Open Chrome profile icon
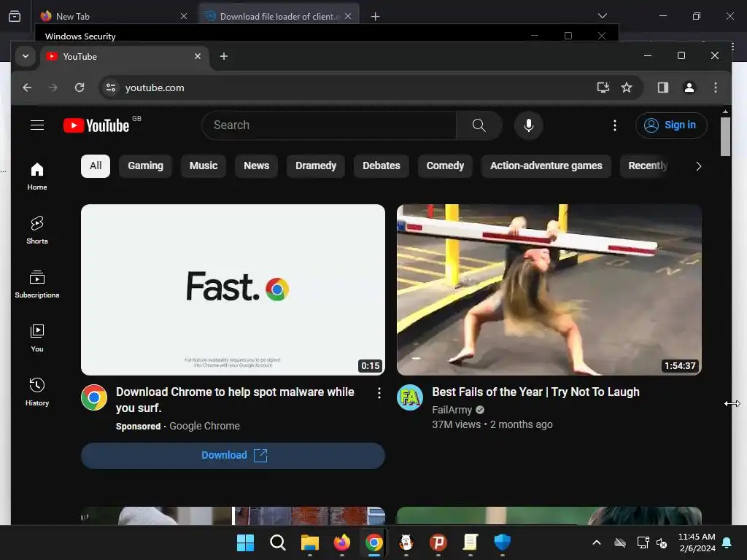 689,87
